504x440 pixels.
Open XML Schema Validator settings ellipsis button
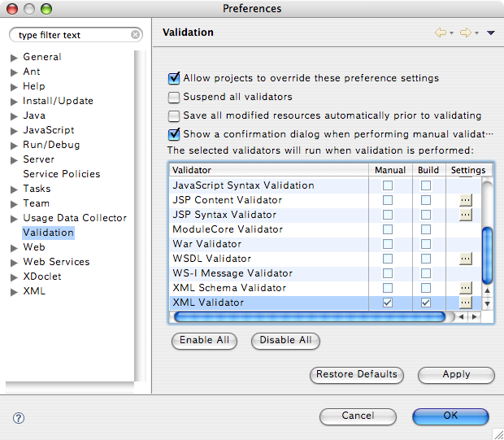coord(466,288)
